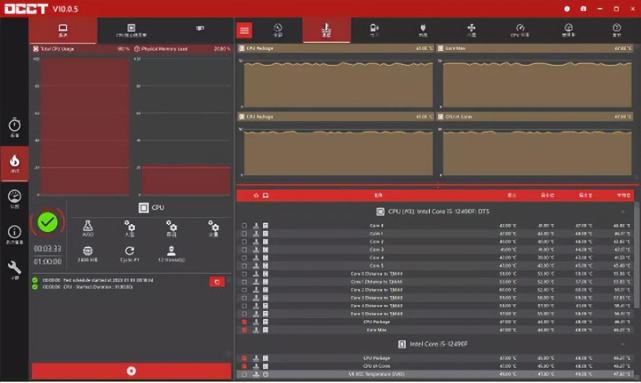Enable graph checkbox for Core 0 row

(x=244, y=226)
